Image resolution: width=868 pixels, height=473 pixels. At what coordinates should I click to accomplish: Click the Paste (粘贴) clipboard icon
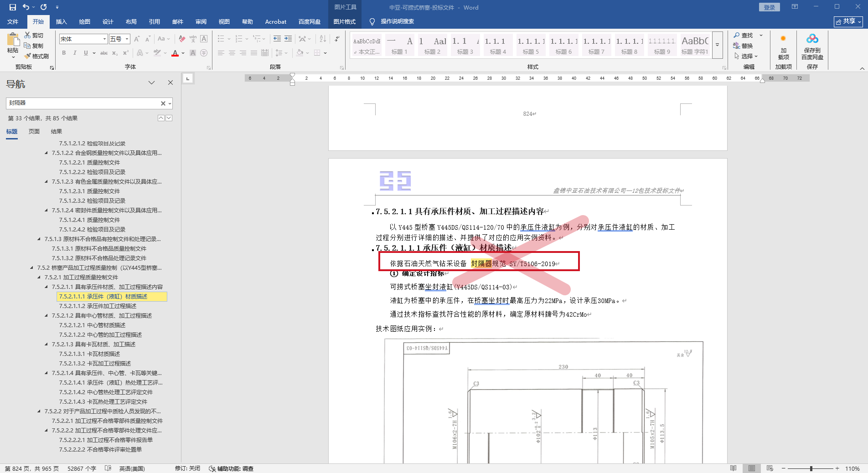pyautogui.click(x=13, y=40)
